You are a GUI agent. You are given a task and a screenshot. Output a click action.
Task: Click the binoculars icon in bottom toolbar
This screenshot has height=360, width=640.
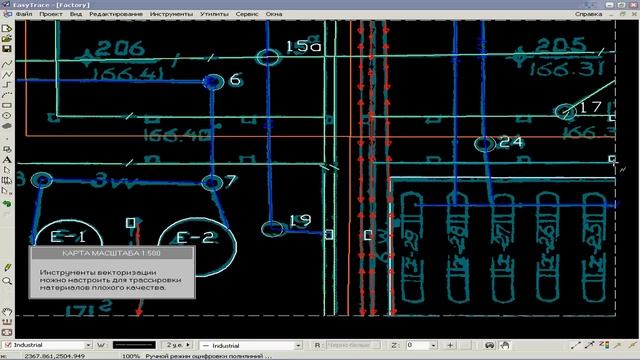pos(489,345)
